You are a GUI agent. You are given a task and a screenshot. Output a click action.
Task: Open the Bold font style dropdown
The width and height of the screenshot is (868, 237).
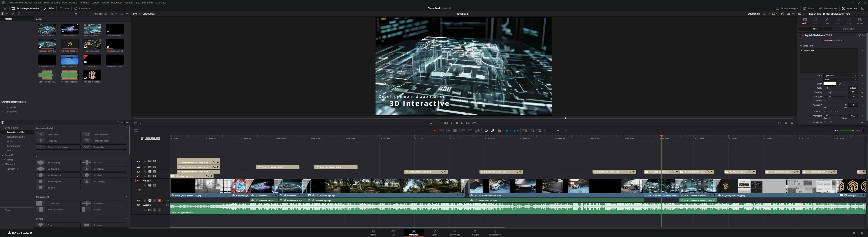click(840, 79)
